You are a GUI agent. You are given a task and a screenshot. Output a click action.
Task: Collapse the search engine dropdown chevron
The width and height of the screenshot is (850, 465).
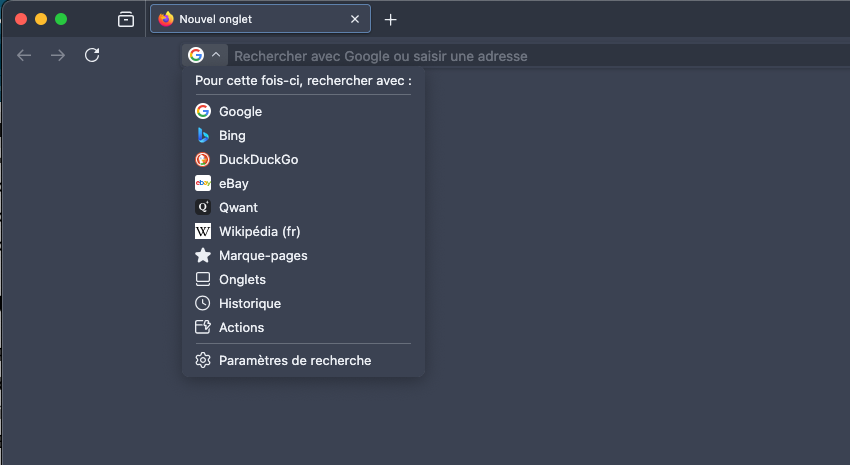point(216,55)
